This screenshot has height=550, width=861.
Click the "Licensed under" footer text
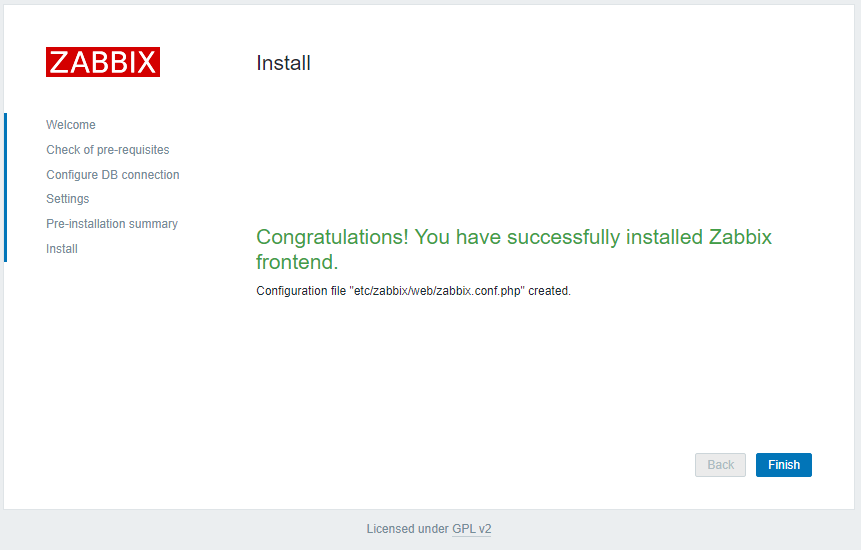pos(407,529)
